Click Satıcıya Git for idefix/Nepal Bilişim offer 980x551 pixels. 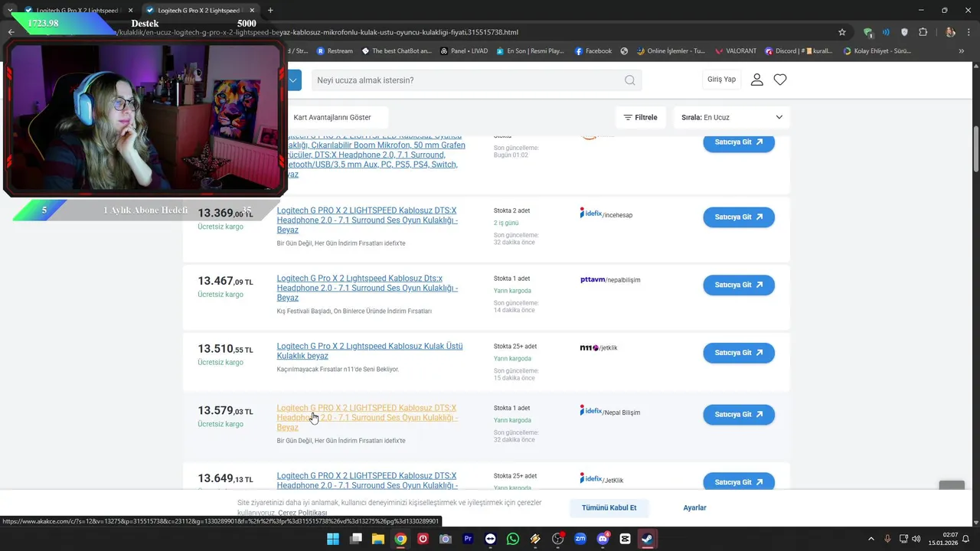coord(739,415)
